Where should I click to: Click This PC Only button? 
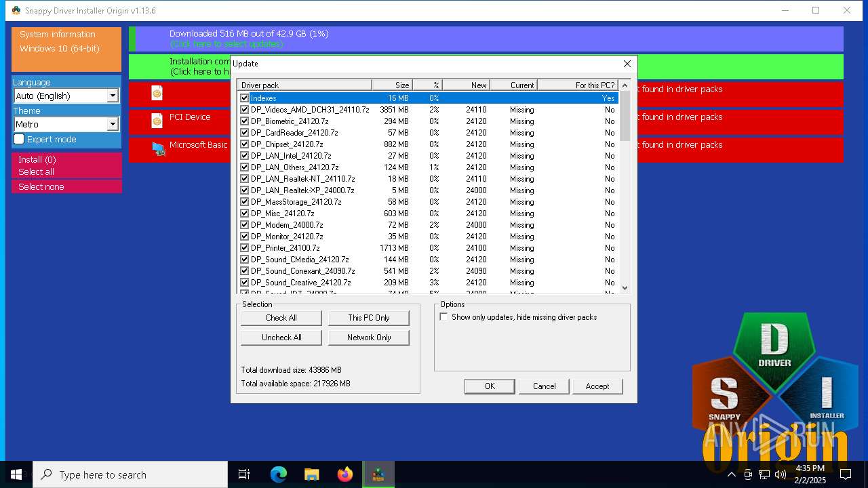pos(369,318)
